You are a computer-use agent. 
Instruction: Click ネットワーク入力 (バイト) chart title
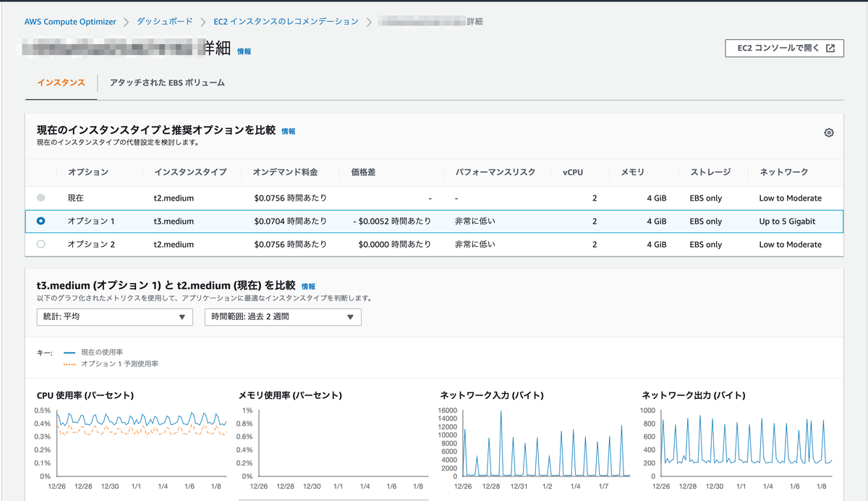click(x=492, y=395)
